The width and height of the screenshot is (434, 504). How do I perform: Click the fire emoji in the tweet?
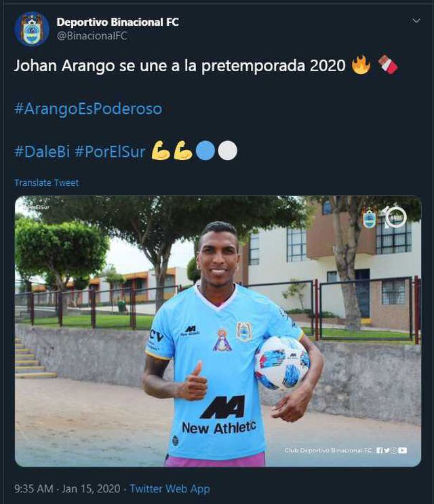[x=361, y=64]
